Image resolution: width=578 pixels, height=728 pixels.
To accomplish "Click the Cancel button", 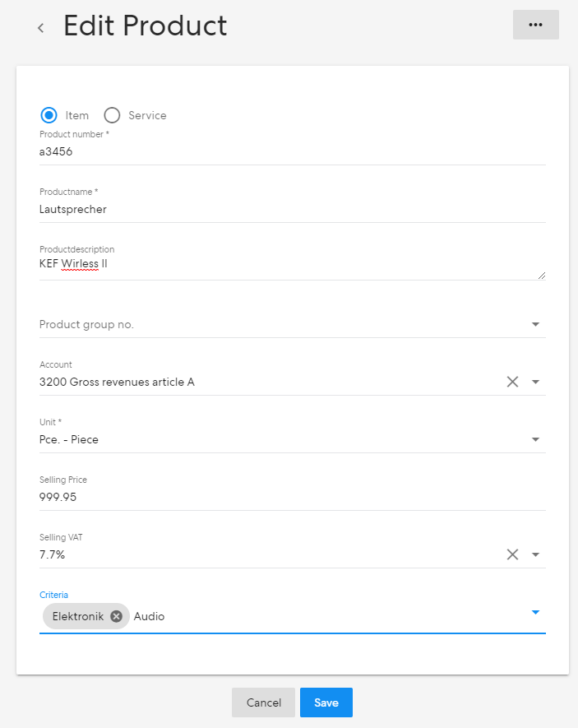I will 263,702.
